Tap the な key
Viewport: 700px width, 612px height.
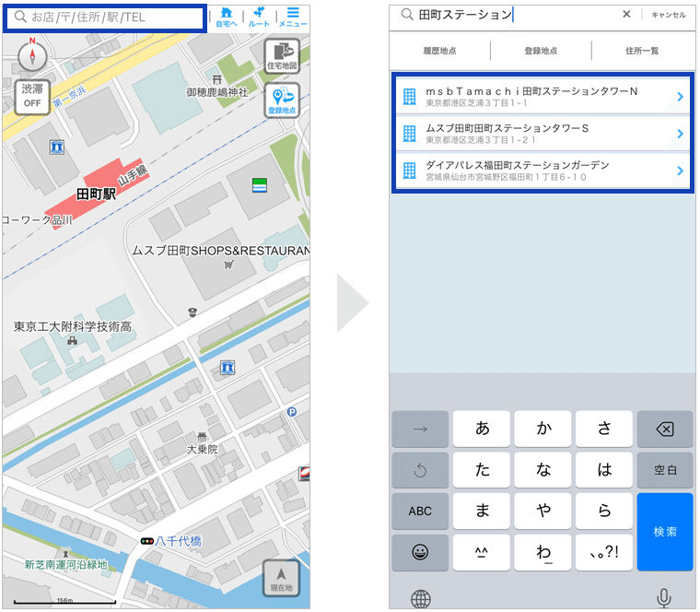tap(542, 470)
